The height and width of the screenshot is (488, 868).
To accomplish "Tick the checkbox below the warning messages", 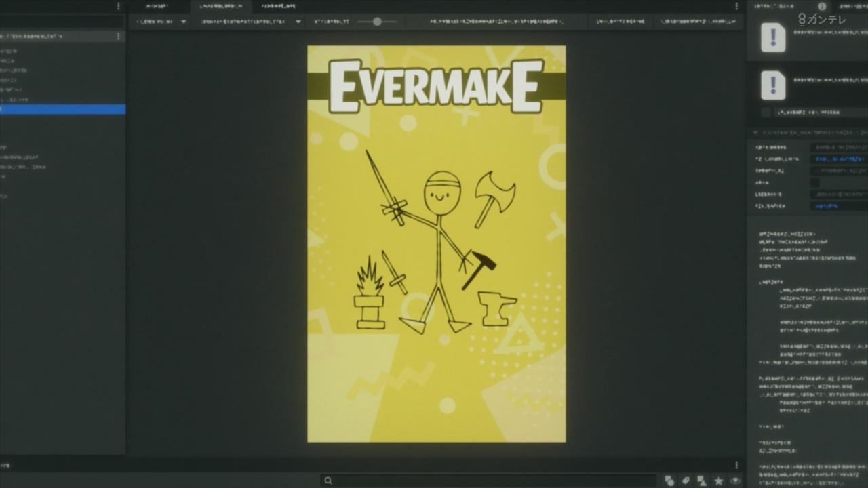I will tap(766, 112).
